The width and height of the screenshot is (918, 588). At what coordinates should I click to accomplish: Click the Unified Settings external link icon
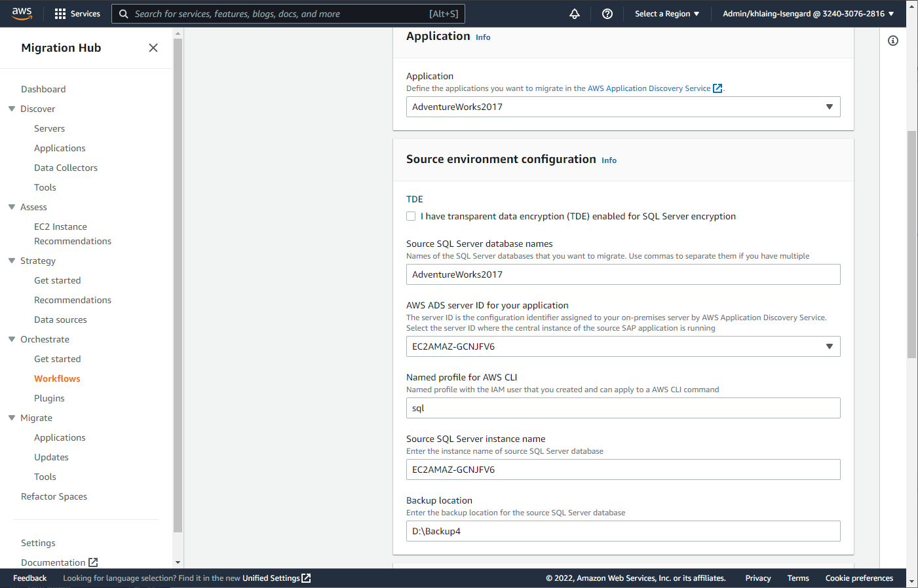(306, 578)
